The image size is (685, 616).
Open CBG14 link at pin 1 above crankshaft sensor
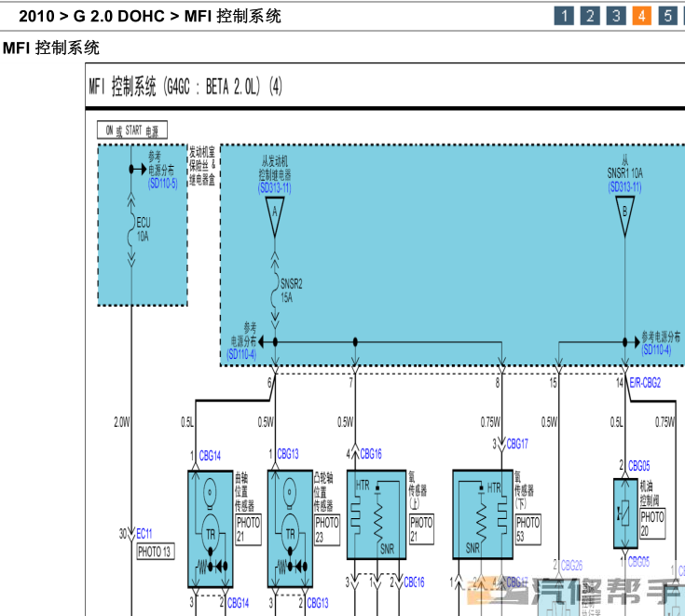210,456
